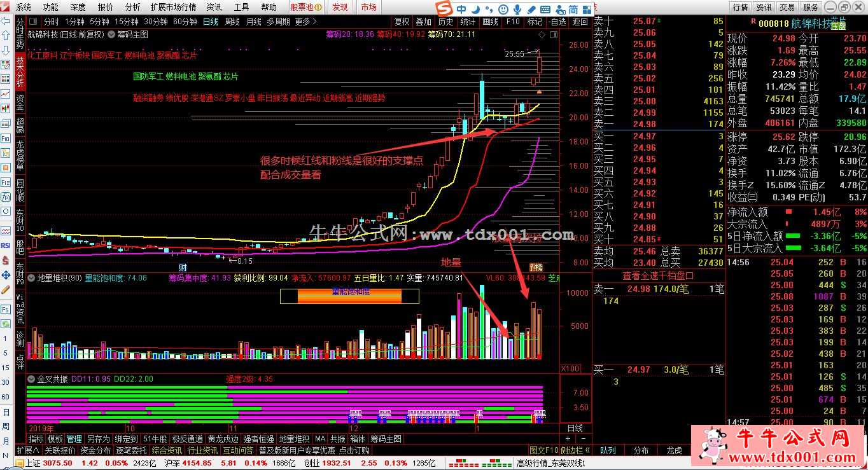This screenshot has width=868, height=470.
Task: Click the 中 Chinese mode toggle in Sogou bar
Action: [x=461, y=10]
